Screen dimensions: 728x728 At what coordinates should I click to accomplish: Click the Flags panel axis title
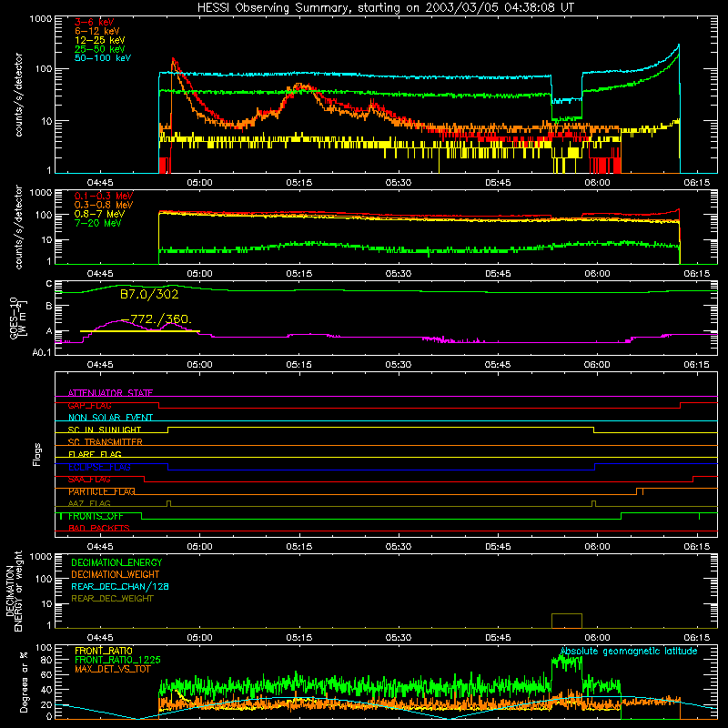(x=36, y=454)
